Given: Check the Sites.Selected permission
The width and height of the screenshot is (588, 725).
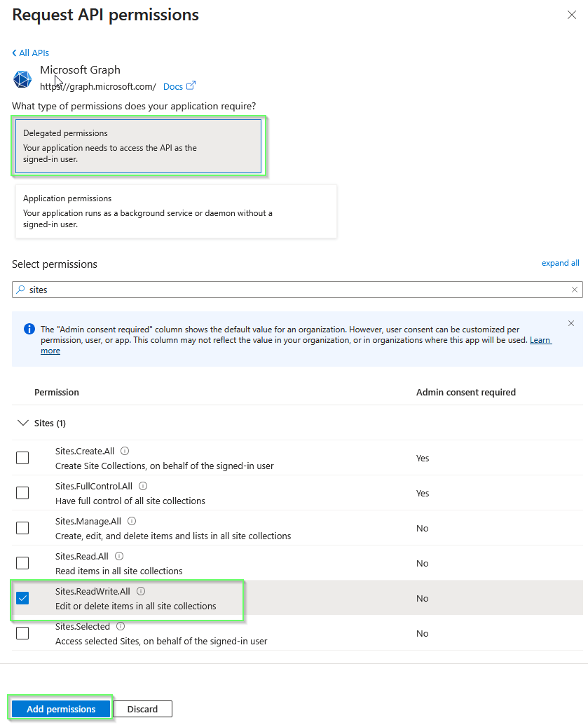Looking at the screenshot, I should click(22, 633).
